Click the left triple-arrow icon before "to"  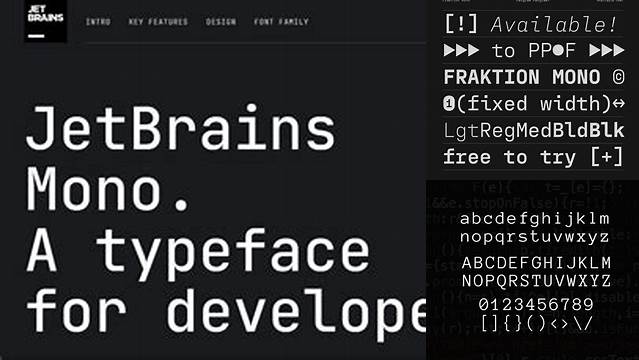coord(461,50)
